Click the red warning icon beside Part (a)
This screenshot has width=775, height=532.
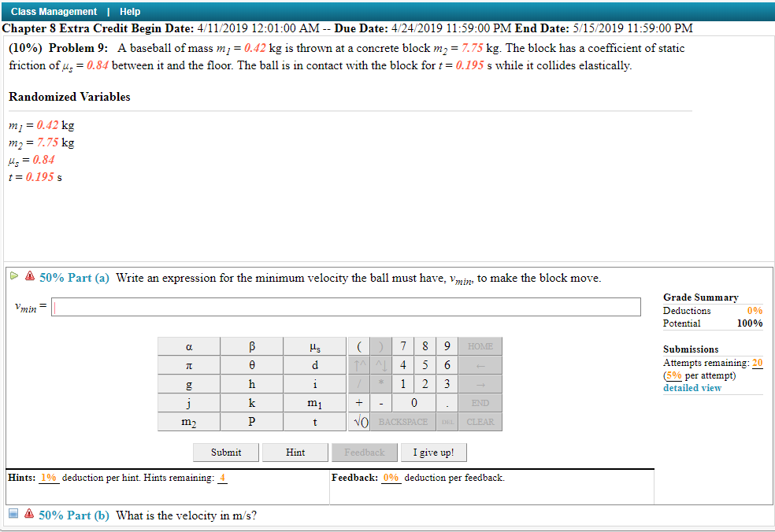coord(28,276)
